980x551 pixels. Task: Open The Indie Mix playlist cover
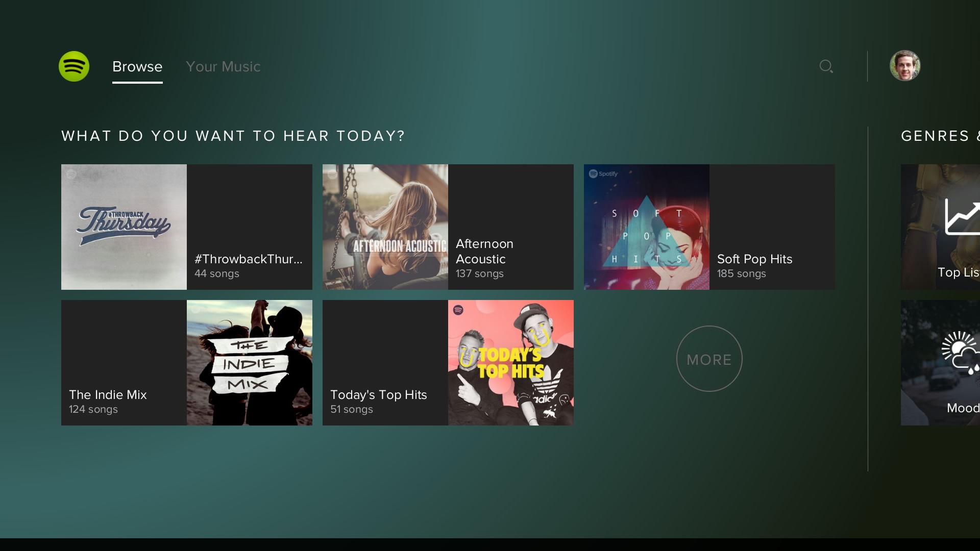tap(249, 362)
